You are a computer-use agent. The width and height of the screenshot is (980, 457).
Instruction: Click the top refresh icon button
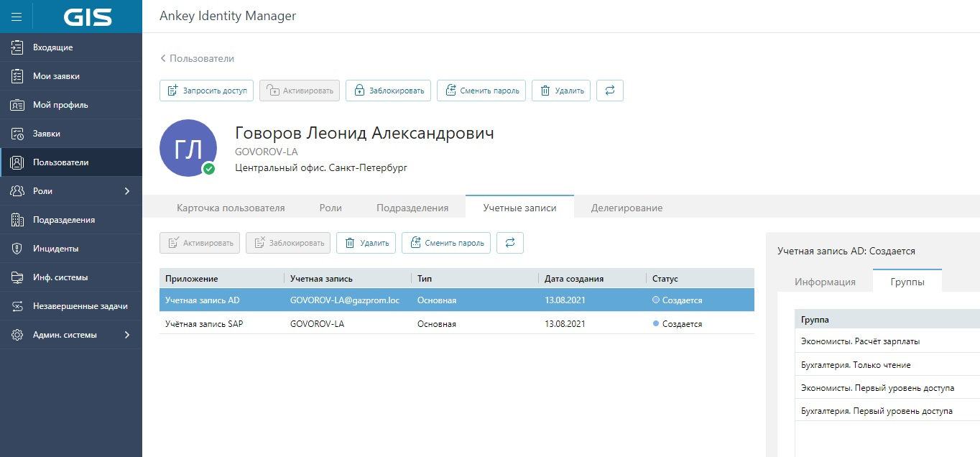click(610, 91)
